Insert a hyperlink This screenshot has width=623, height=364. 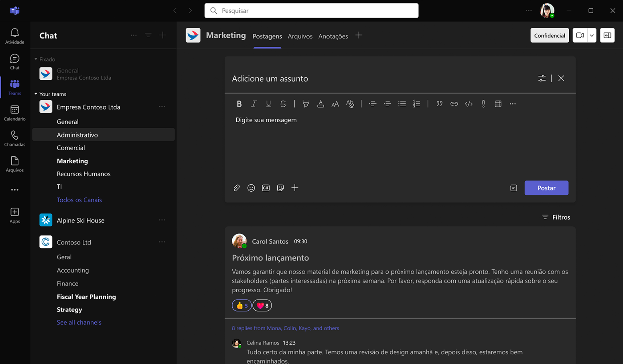click(454, 104)
